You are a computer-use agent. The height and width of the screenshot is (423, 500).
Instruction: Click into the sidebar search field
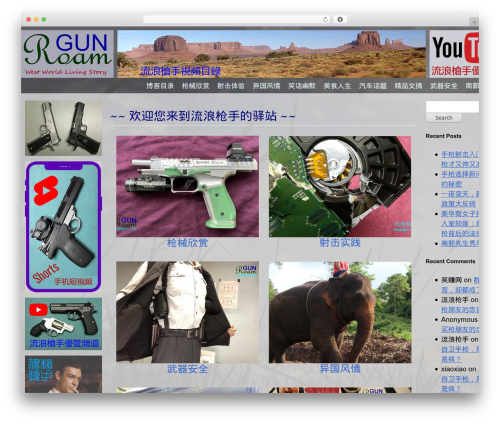click(452, 107)
